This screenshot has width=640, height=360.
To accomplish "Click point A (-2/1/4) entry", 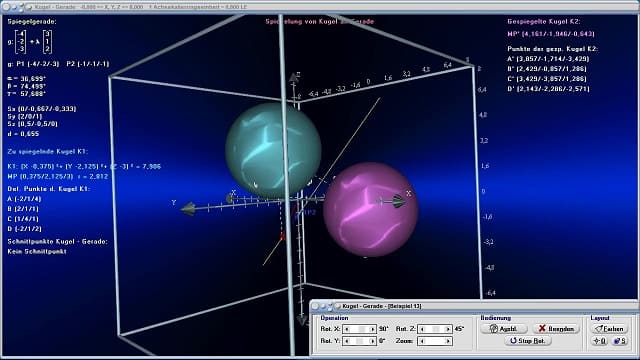I will [x=24, y=199].
